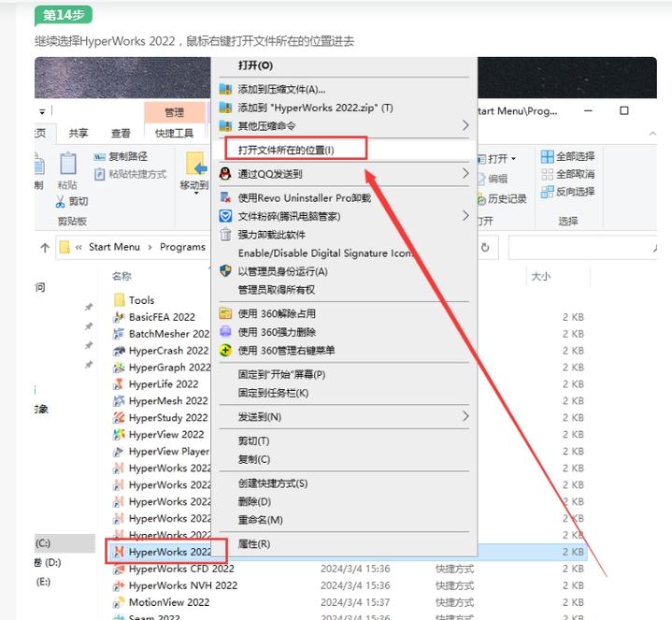Click the 大小 column header

click(x=541, y=277)
